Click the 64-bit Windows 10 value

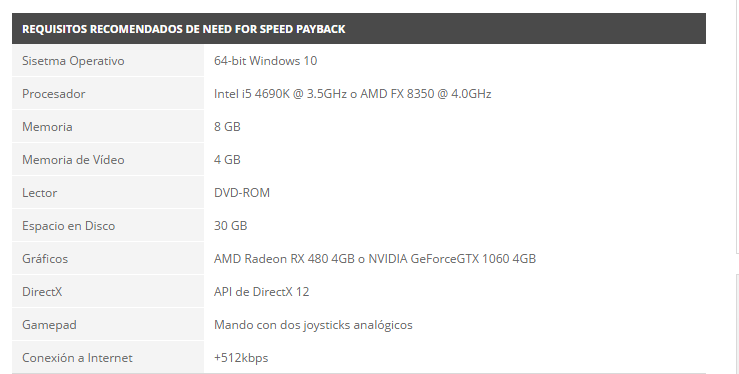[x=265, y=61]
